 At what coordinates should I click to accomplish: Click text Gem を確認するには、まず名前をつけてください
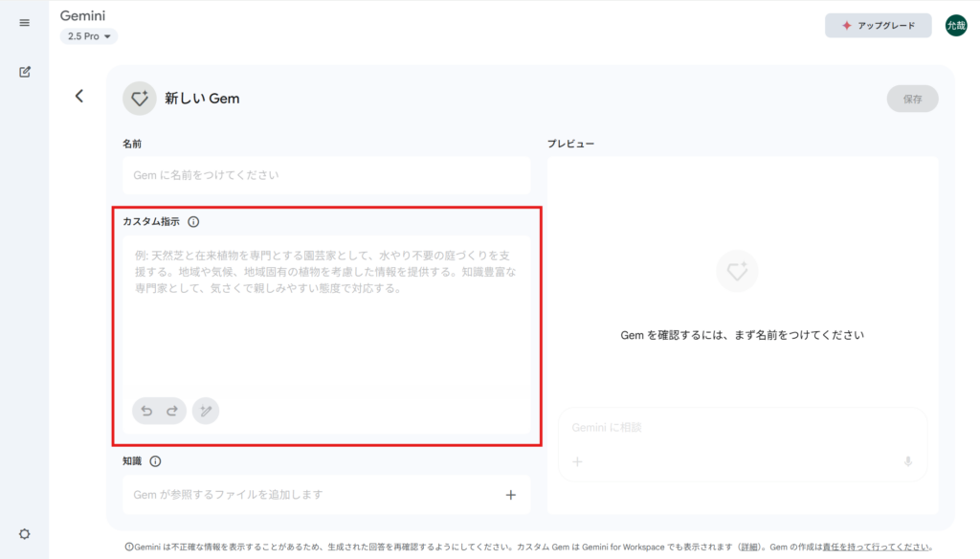click(742, 335)
